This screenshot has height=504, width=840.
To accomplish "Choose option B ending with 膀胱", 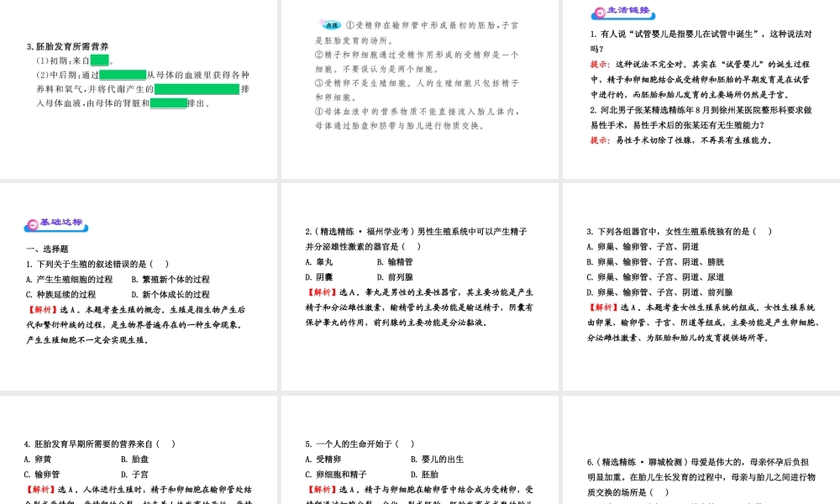I will 655,262.
